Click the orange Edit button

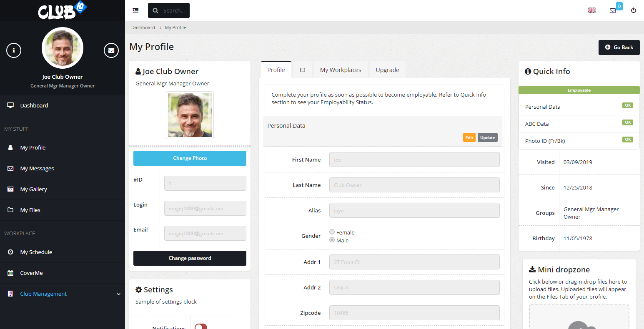pyautogui.click(x=469, y=138)
